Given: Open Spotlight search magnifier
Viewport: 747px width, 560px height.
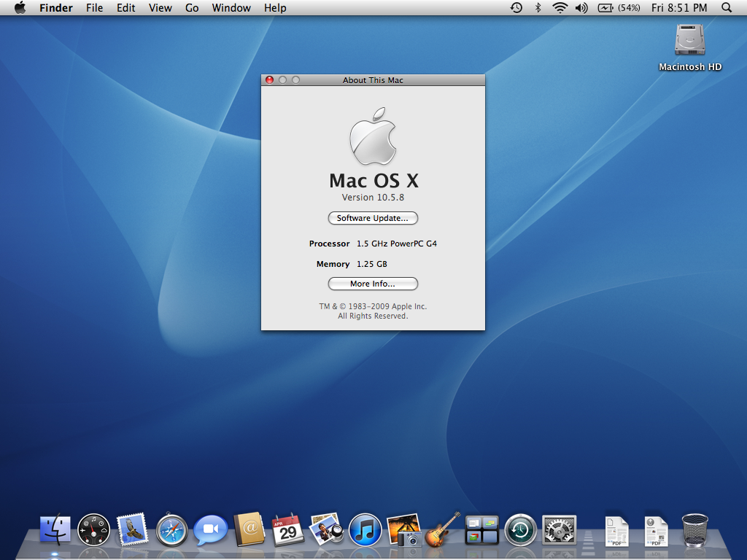Looking at the screenshot, I should coord(727,7).
